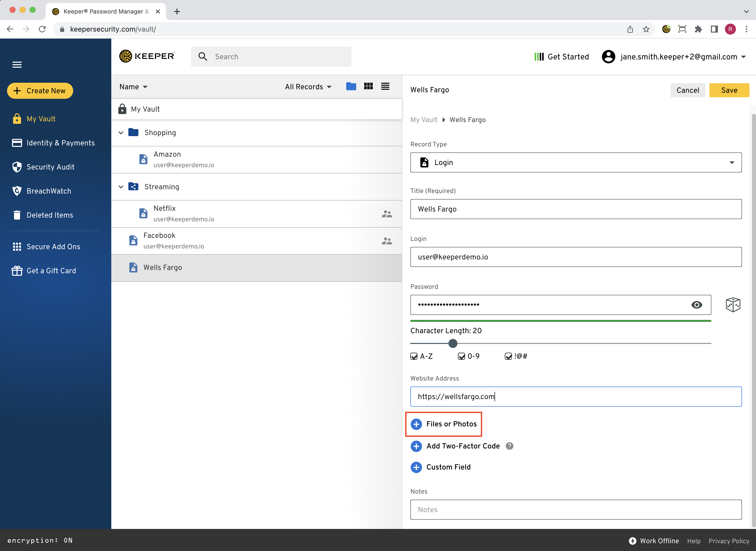Click the Files or Photos plus icon

click(416, 424)
